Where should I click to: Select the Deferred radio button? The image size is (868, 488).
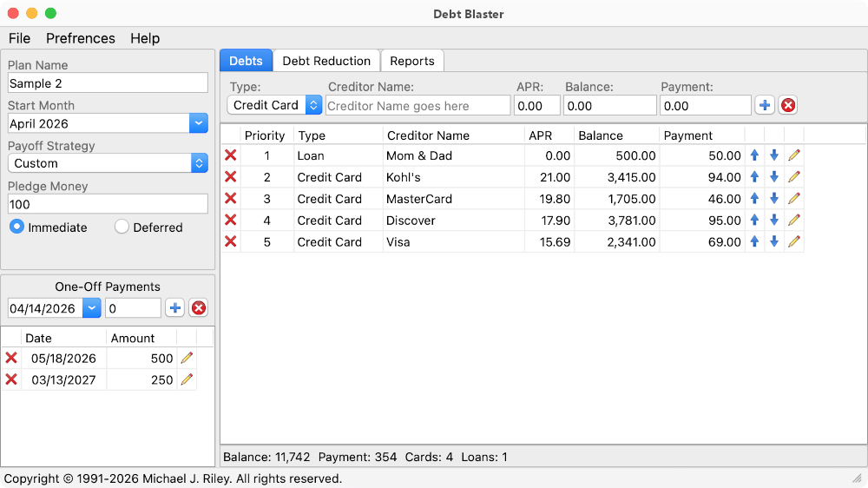122,227
